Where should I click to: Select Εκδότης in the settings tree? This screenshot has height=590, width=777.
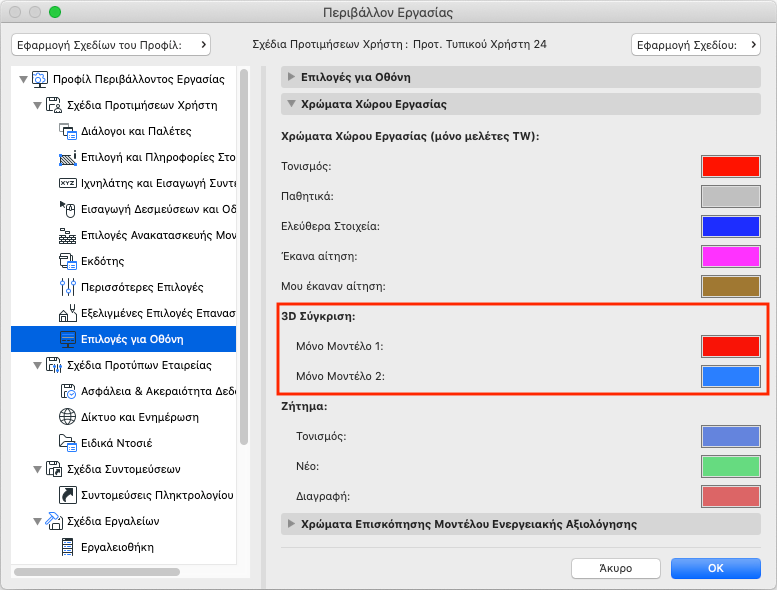point(103,261)
